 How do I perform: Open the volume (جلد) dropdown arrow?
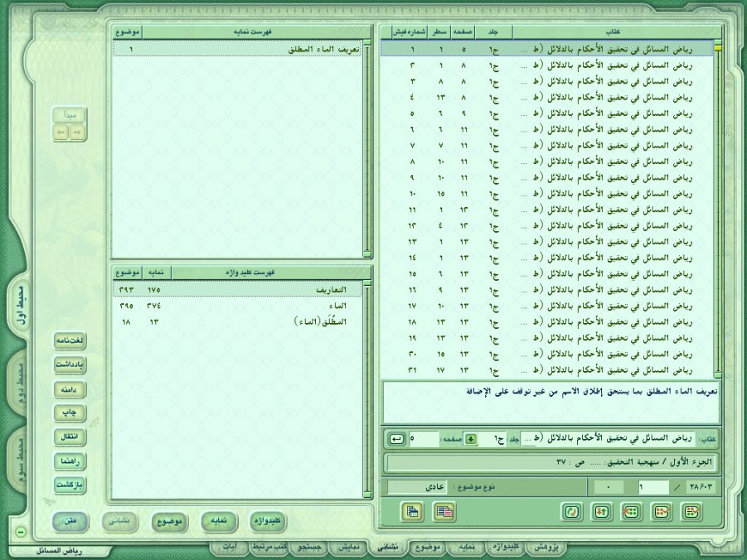point(471,438)
